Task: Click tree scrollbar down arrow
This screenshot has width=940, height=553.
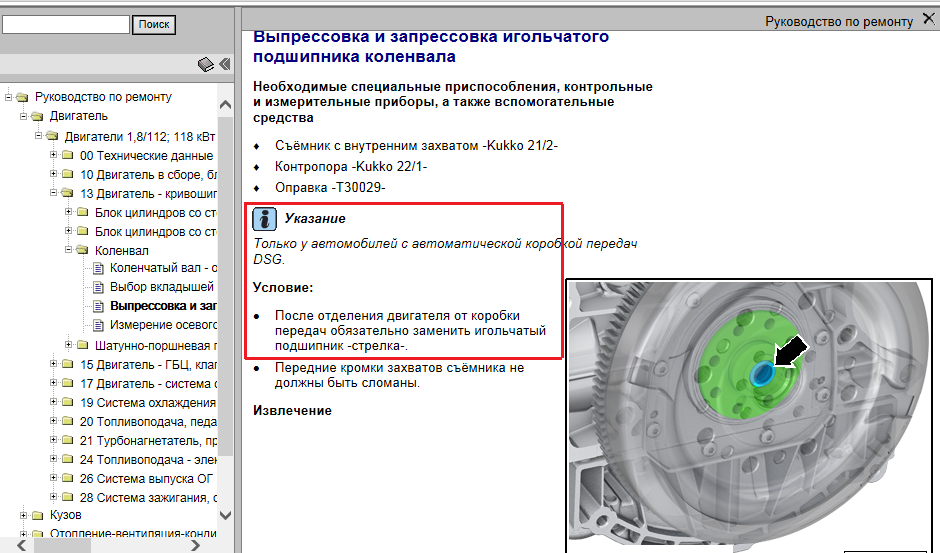Action: (x=225, y=515)
